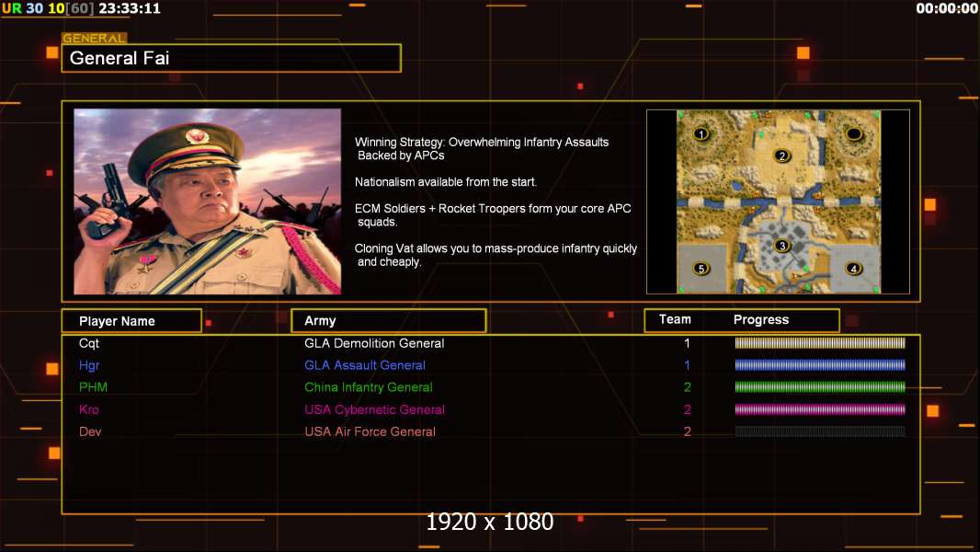Click team number for PHM
Viewport: 980px width, 552px height.
(x=687, y=387)
